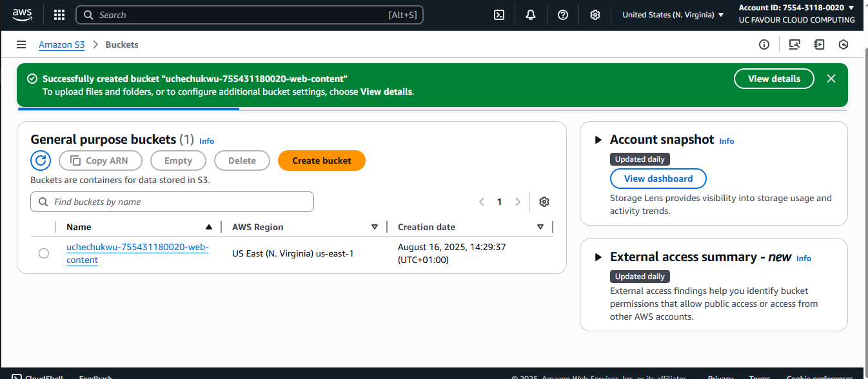Open Info link beside Account snapshot
Viewport: 868px width, 379px height.
[x=727, y=141]
